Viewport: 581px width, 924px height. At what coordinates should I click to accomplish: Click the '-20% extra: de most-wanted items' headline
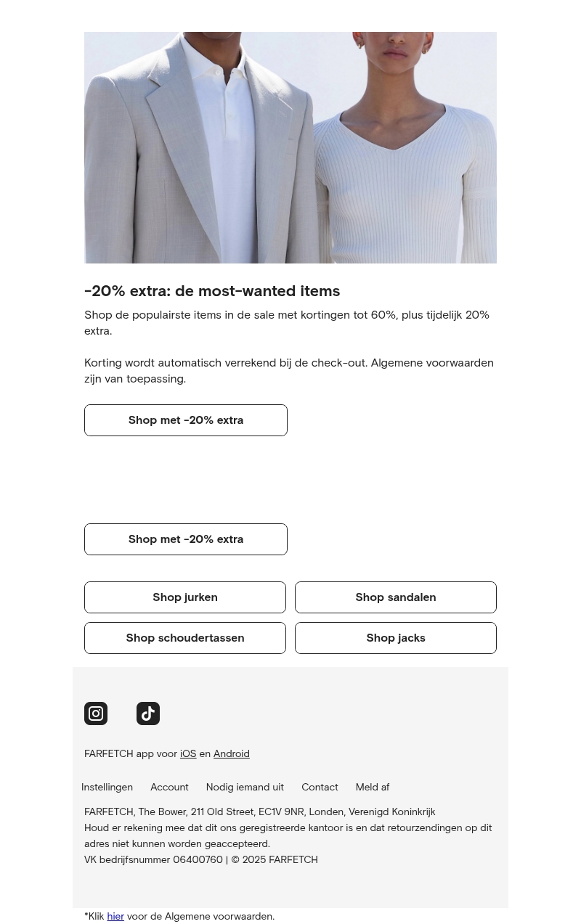pos(212,290)
